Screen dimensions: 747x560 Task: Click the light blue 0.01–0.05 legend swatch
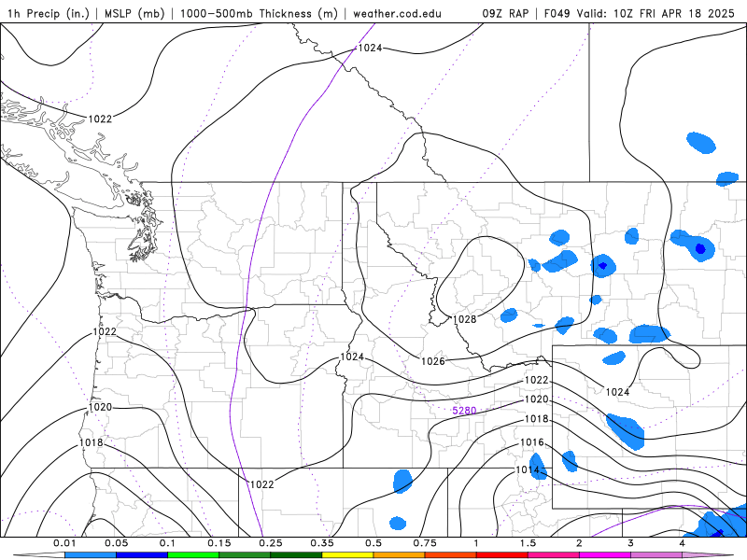point(91,555)
